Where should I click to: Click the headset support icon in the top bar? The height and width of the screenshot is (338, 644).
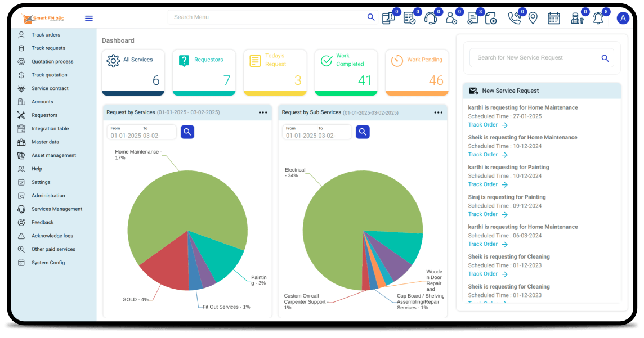click(x=431, y=18)
